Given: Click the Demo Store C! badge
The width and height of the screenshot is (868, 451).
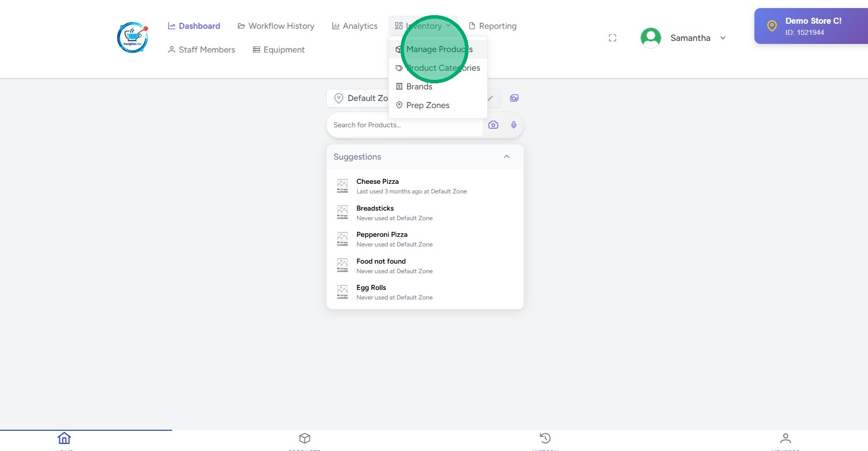Looking at the screenshot, I should [x=811, y=26].
